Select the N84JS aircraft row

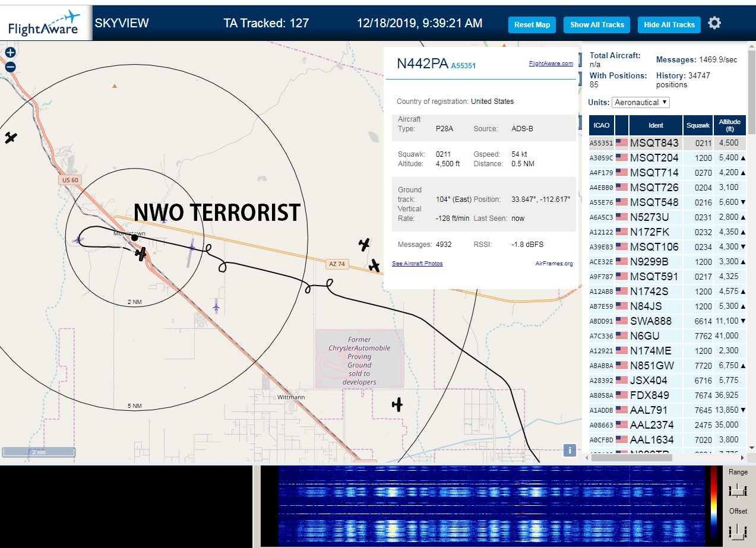tap(668, 306)
